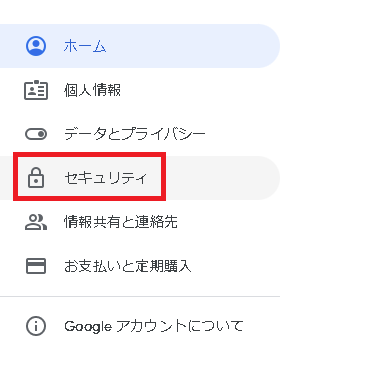
Task: Click the credit card icon for お支払いと定期購入
Action: 36,266
